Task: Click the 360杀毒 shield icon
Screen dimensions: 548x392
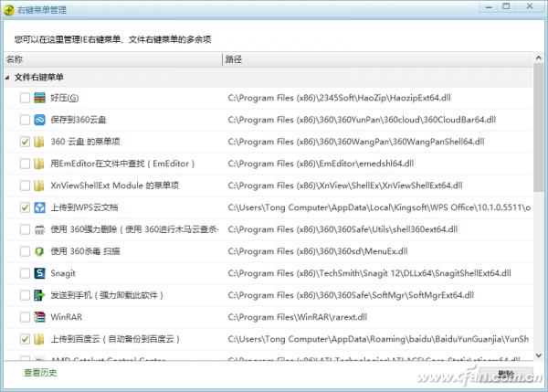Action: (39, 251)
